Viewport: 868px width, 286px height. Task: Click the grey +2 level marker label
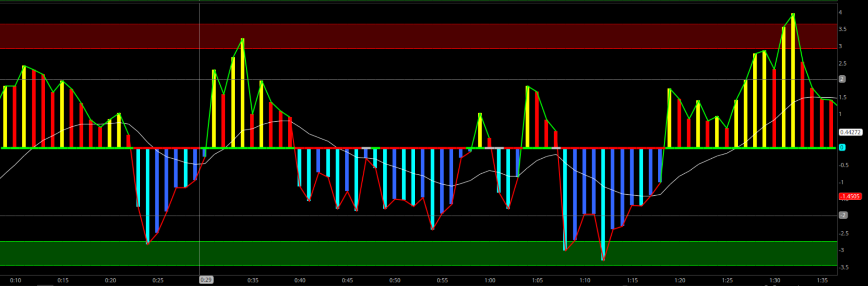click(842, 79)
